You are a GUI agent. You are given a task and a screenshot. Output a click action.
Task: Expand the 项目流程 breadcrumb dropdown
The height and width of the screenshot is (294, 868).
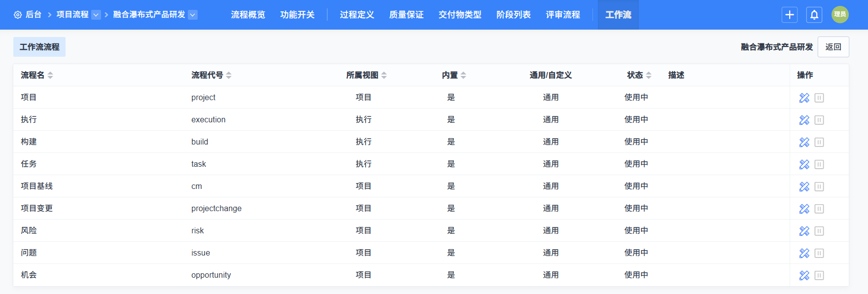(96, 15)
